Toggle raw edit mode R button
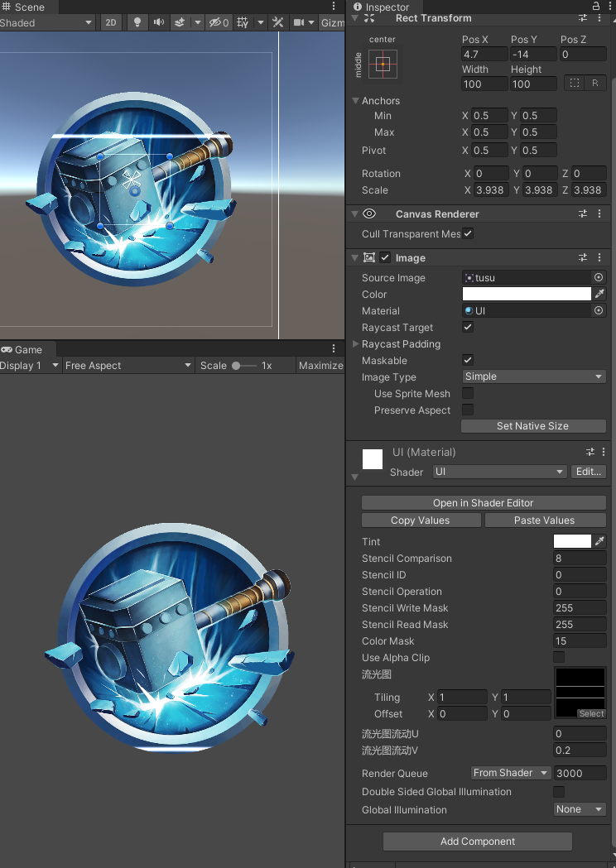 [x=595, y=83]
